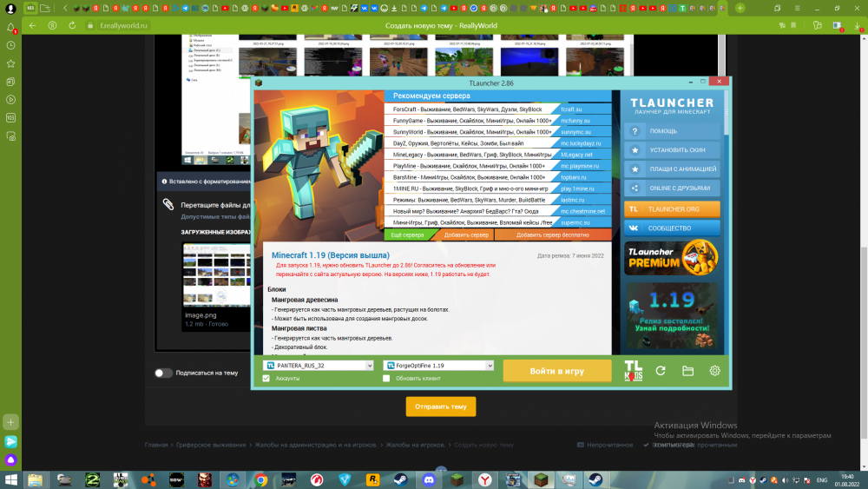Open account dropdown PANTERA_RUS_32
Image resolution: width=868 pixels, height=489 pixels.
coord(319,366)
